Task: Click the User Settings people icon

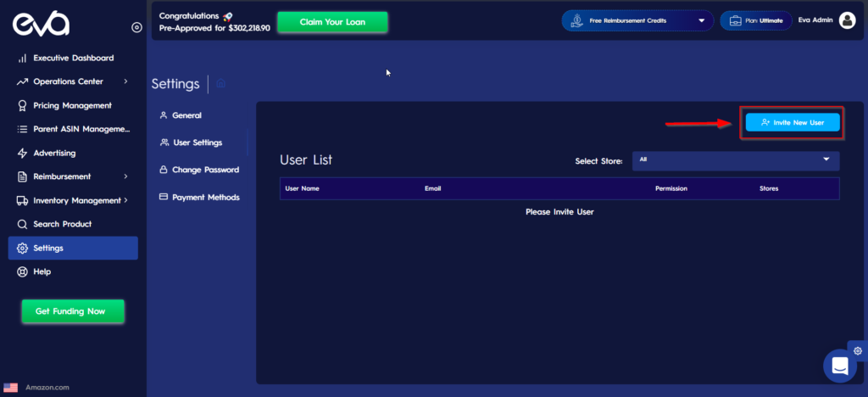Action: [x=164, y=143]
